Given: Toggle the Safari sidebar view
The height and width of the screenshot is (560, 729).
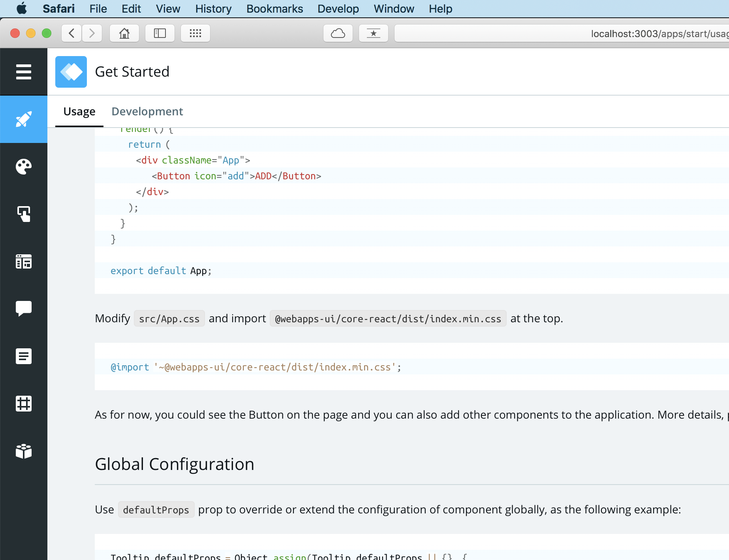Looking at the screenshot, I should 160,33.
